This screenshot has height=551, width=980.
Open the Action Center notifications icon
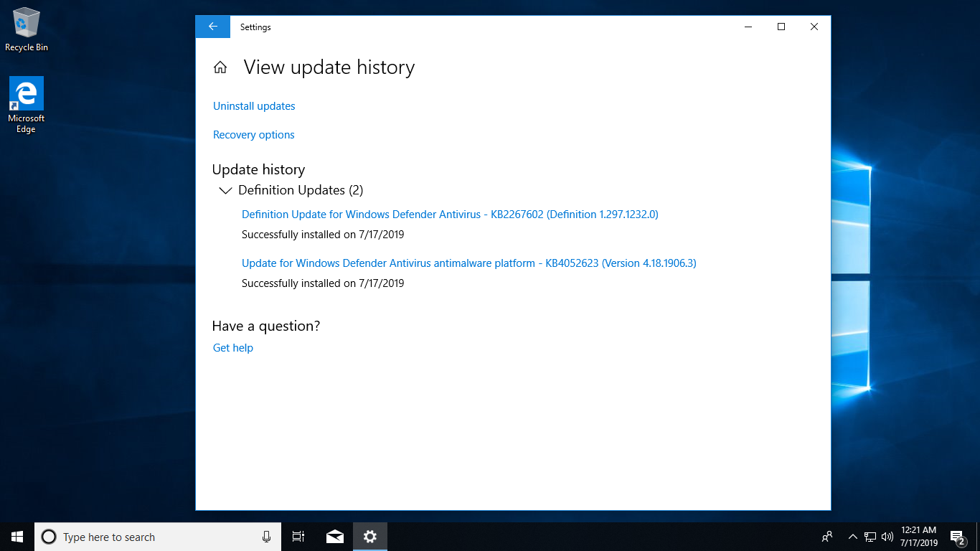[956, 537]
